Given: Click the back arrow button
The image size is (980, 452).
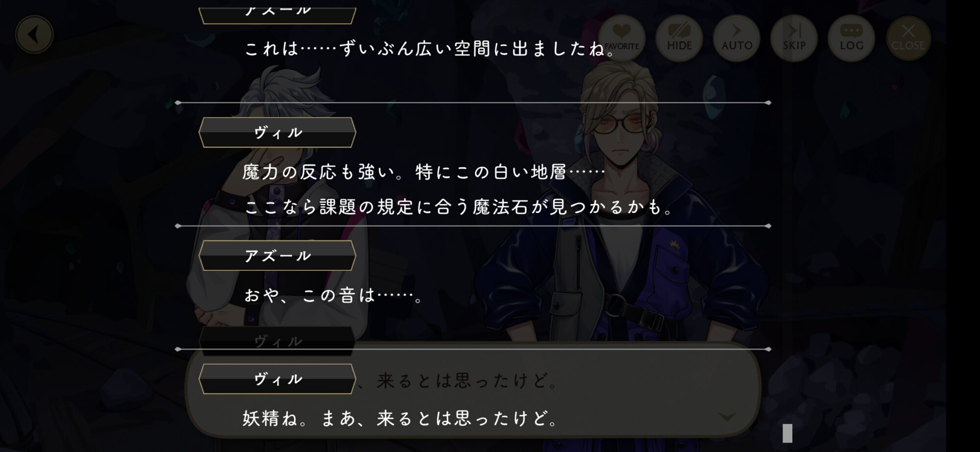Looking at the screenshot, I should (34, 35).
